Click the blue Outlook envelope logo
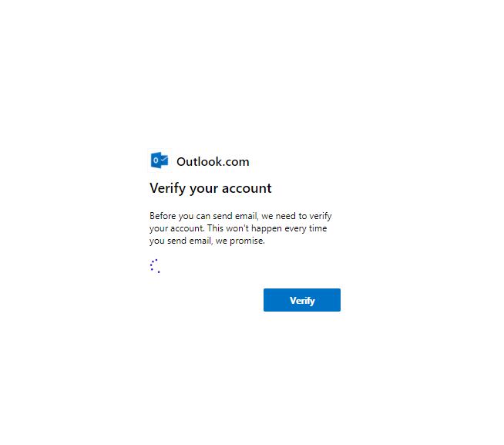The height and width of the screenshot is (445, 504). [160, 160]
